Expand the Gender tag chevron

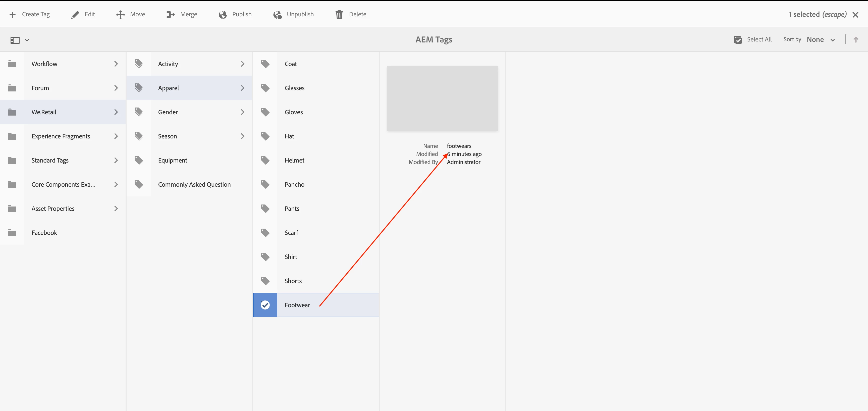coord(243,112)
